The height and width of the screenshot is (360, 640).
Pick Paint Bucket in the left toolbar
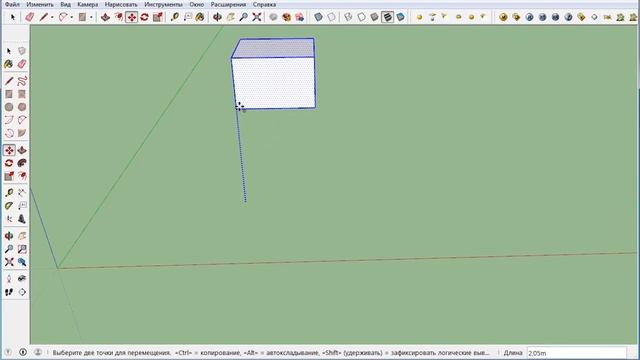point(9,64)
